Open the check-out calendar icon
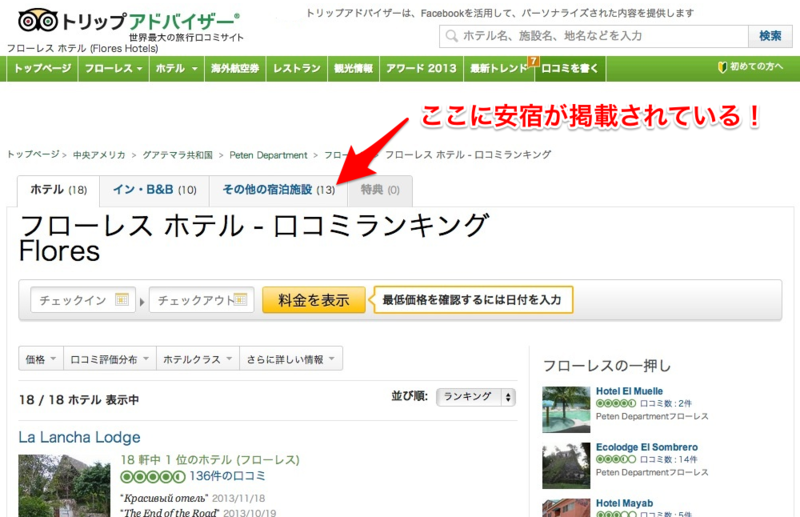This screenshot has width=800, height=517. pos(240,300)
